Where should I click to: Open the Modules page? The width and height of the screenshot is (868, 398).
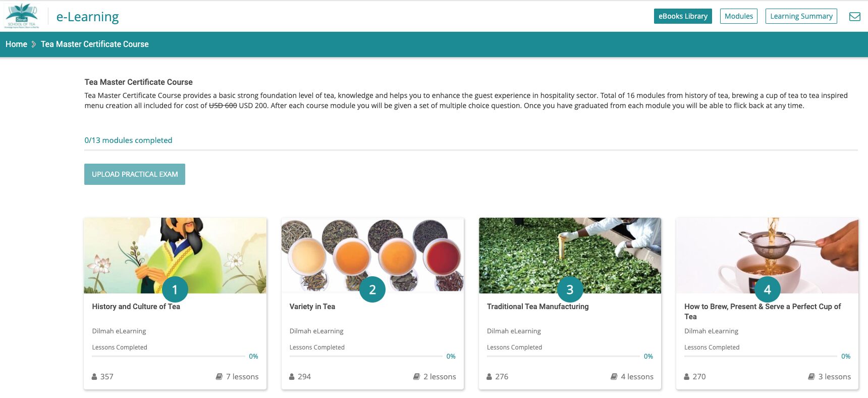738,16
